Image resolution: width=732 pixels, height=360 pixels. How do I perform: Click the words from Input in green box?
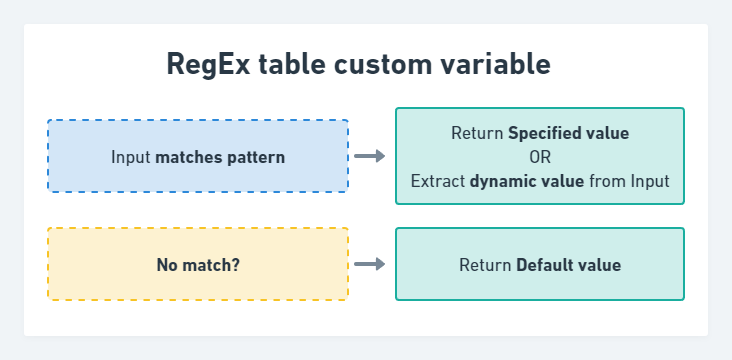click(x=629, y=181)
